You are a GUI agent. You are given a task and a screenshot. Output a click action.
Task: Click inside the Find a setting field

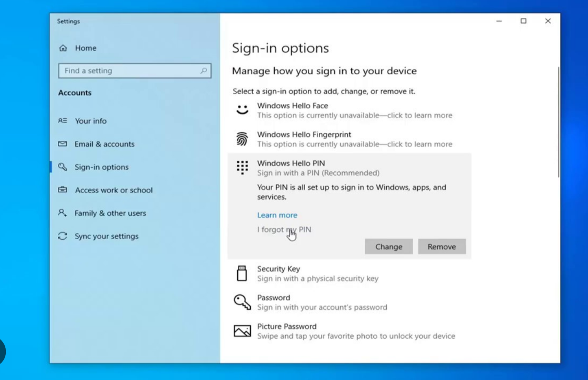point(135,71)
